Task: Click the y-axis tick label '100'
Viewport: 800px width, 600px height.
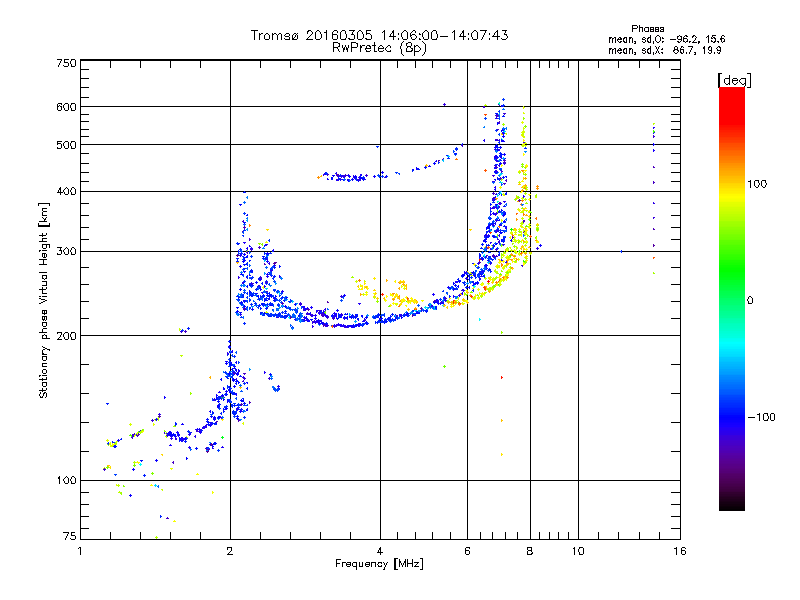Action: point(66,481)
